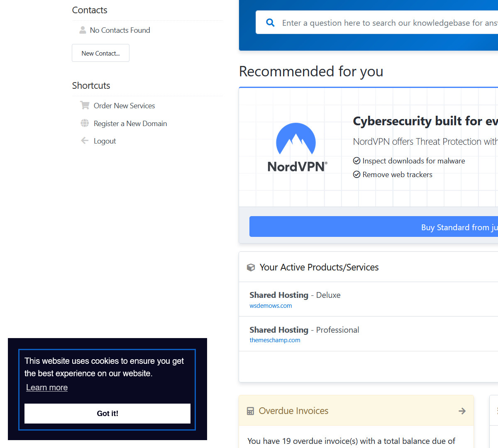Click the calculator icon beside Overdue Invoices

[250, 411]
